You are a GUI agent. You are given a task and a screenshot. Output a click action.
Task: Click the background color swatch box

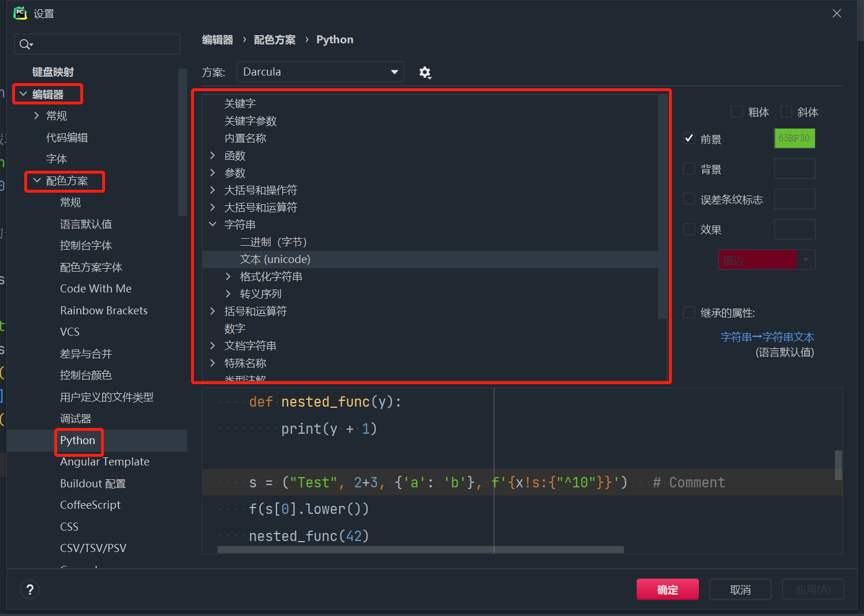coord(794,169)
